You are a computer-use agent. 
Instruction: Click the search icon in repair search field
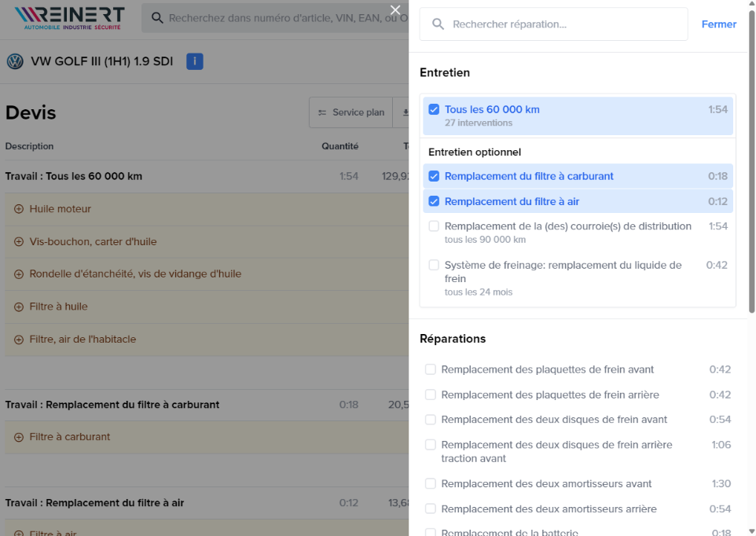pos(438,24)
